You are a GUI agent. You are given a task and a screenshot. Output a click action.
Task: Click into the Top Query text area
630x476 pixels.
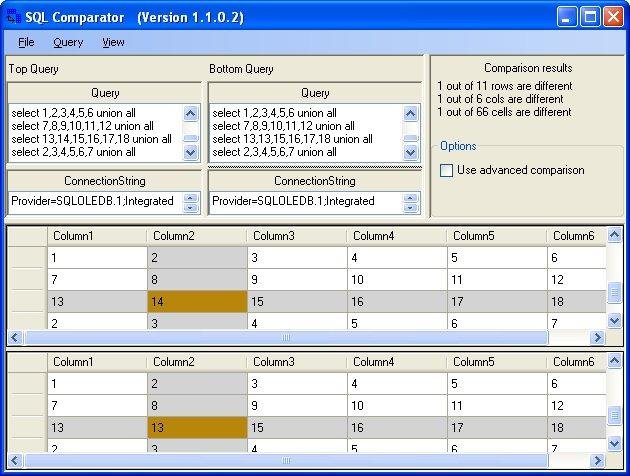(x=96, y=133)
